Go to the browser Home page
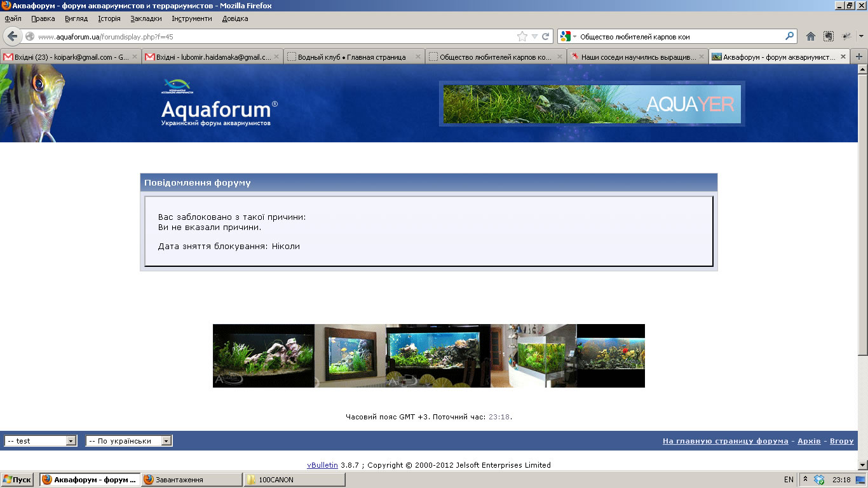This screenshot has height=488, width=868. pyautogui.click(x=810, y=36)
